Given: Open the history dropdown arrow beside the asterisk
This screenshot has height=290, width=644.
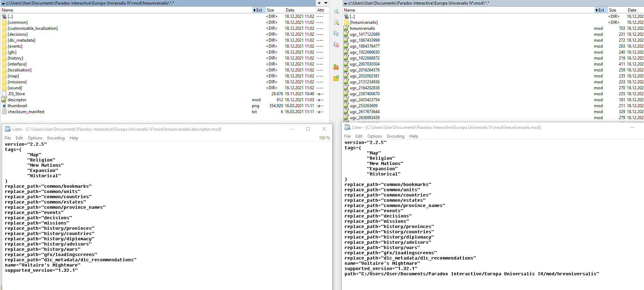Looking at the screenshot, I should tap(326, 3).
